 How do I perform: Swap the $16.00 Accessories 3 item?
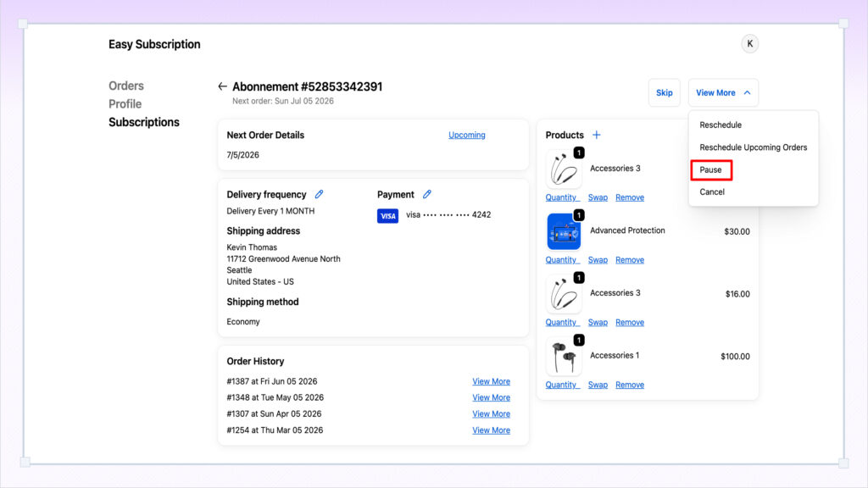tap(598, 322)
